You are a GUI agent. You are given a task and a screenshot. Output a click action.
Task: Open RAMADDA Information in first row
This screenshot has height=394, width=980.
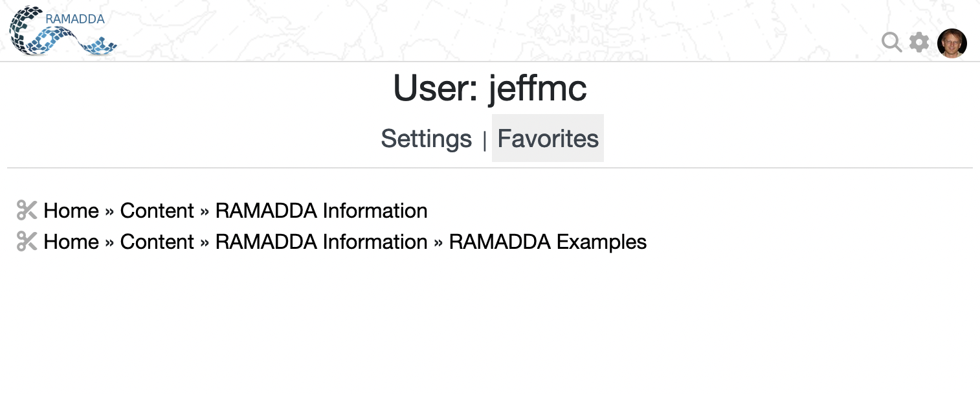(x=321, y=211)
